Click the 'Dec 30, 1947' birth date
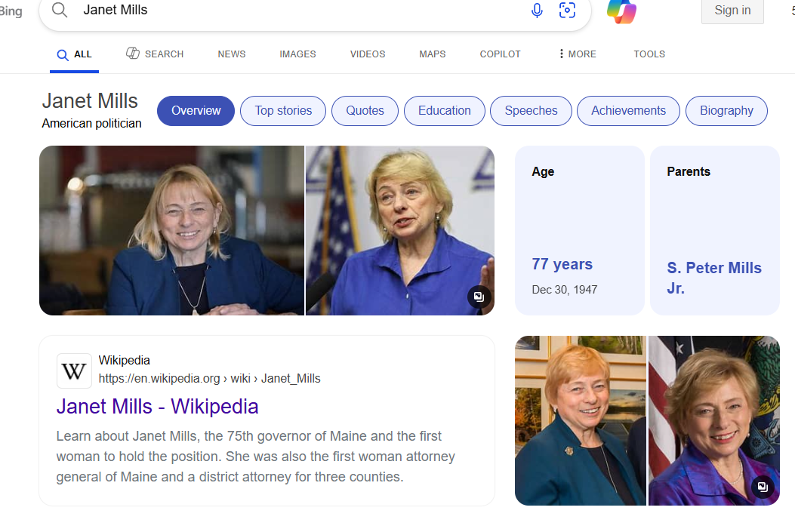 pos(564,289)
